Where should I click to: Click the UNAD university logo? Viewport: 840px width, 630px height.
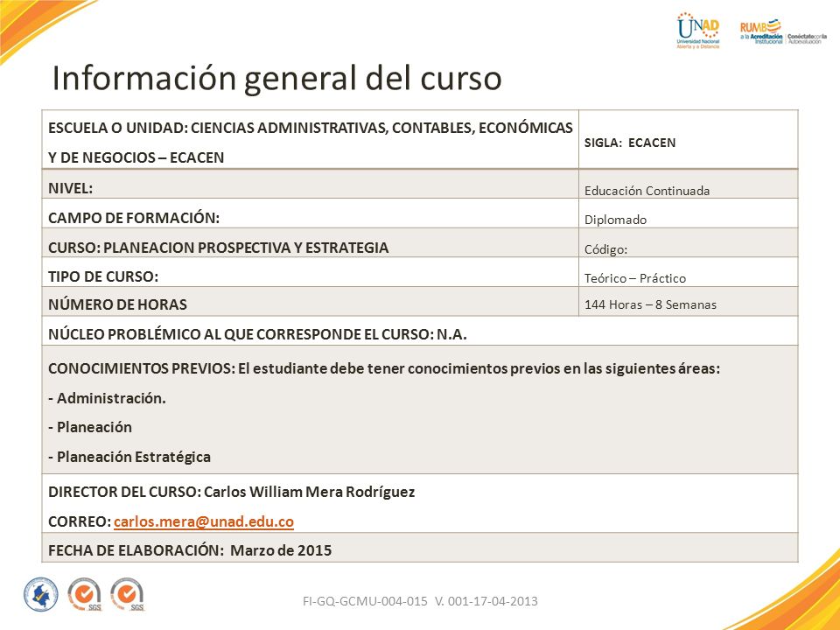698,31
